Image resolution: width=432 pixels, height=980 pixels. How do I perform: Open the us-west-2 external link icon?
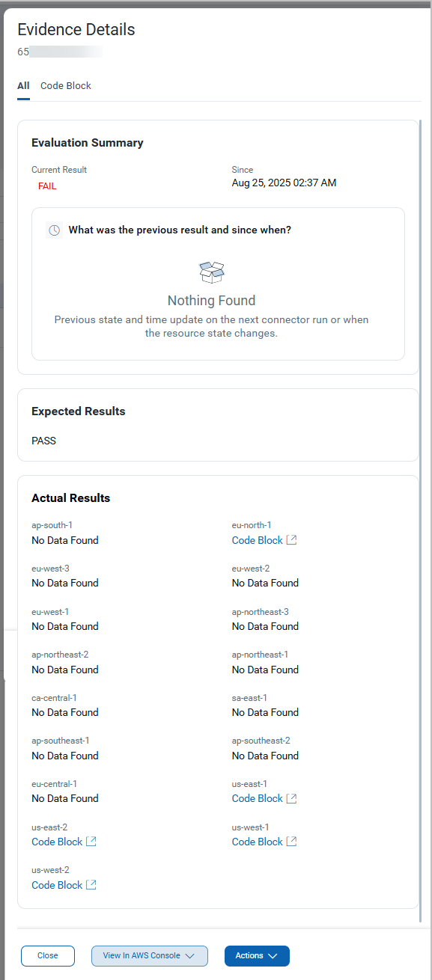pos(91,884)
